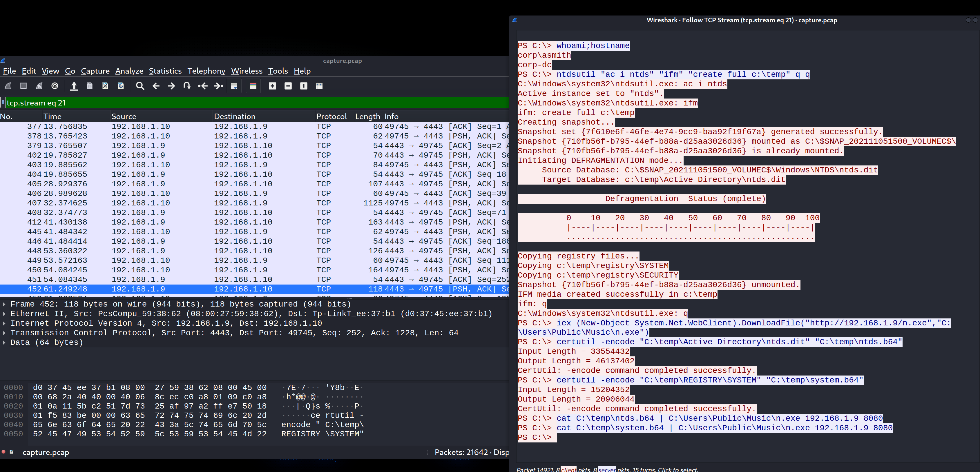Click the Close capture file X icon
Screen dimensions: 980x472
pyautogui.click(x=105, y=86)
